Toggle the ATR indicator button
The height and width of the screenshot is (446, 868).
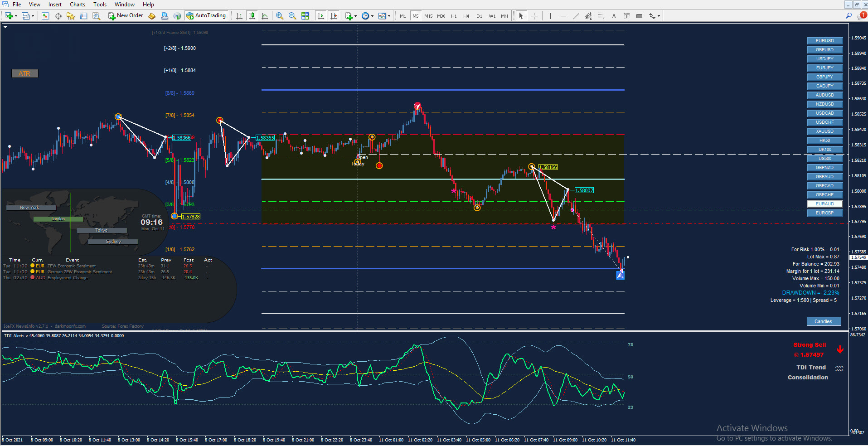pyautogui.click(x=25, y=73)
